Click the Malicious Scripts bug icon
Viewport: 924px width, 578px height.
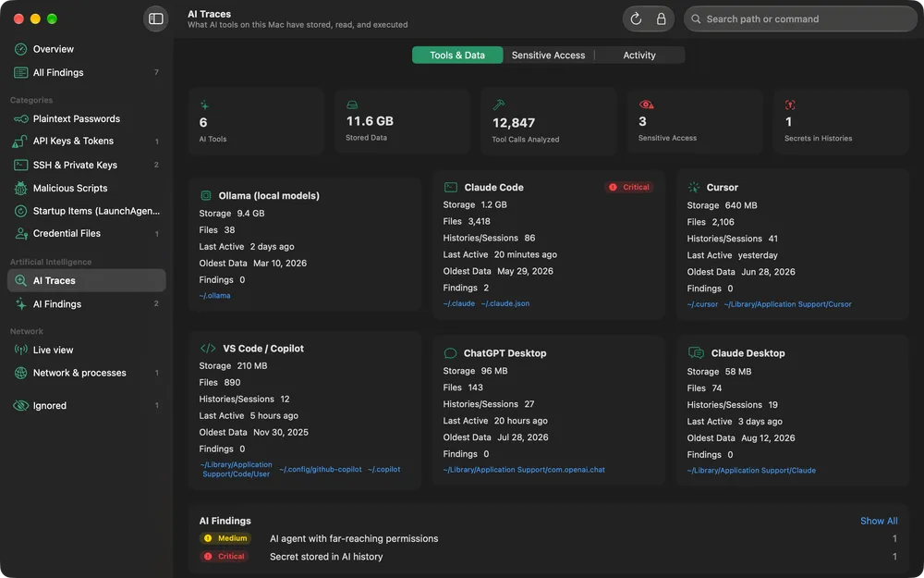[x=20, y=188]
